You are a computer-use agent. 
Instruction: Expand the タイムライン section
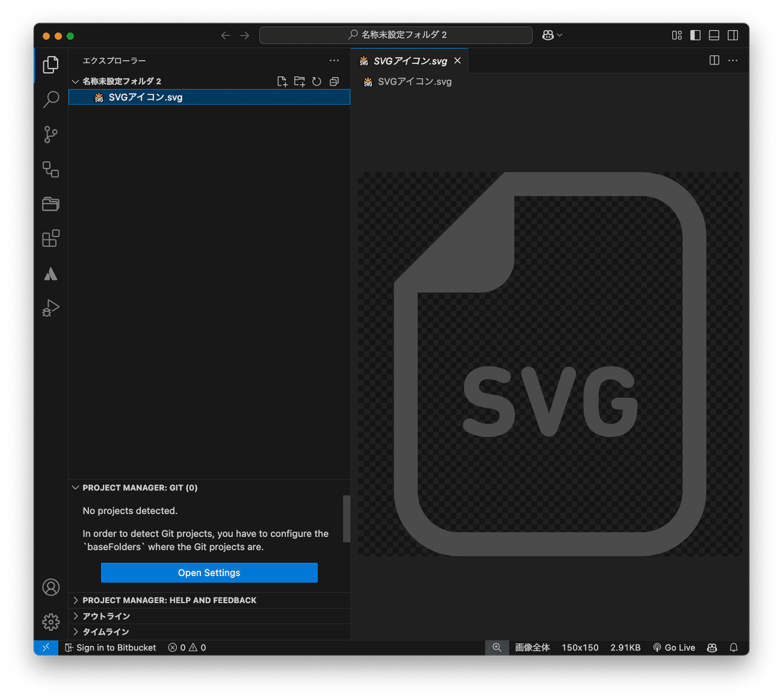point(104,632)
